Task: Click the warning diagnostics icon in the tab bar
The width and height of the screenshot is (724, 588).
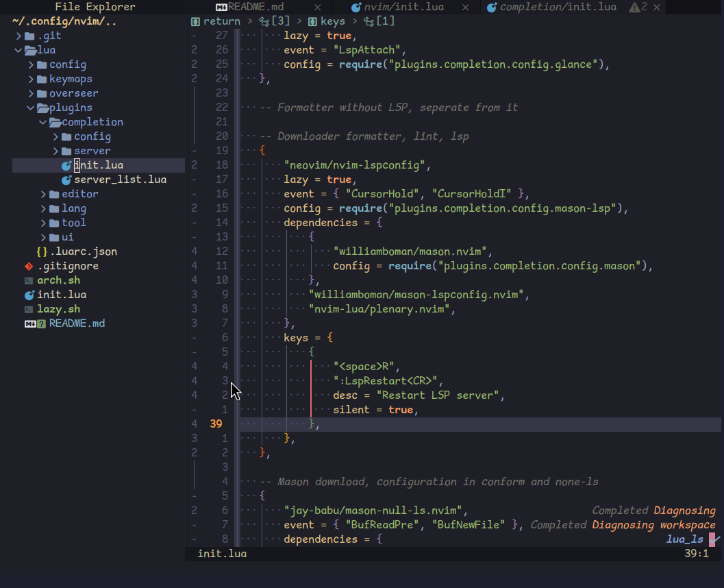Action: [x=634, y=7]
